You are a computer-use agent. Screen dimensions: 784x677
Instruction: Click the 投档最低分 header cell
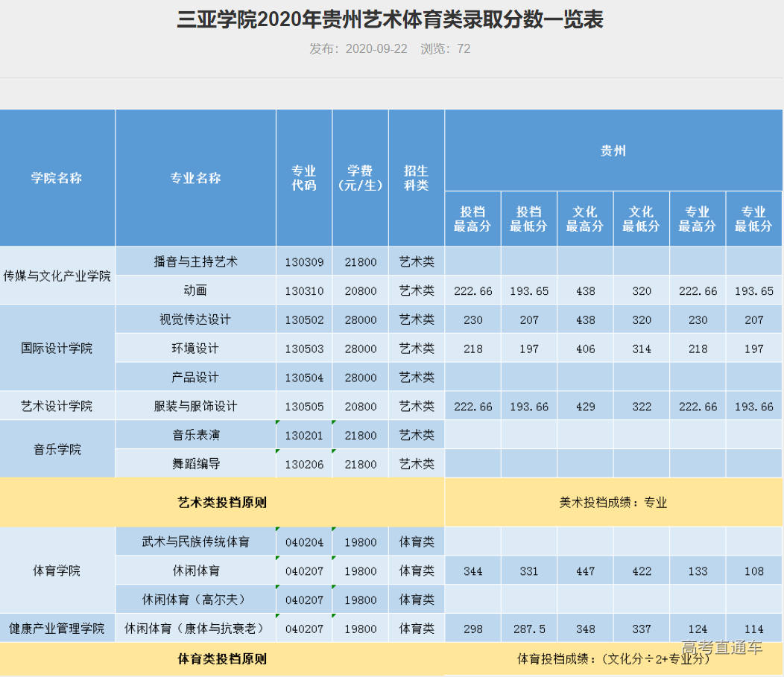point(528,217)
